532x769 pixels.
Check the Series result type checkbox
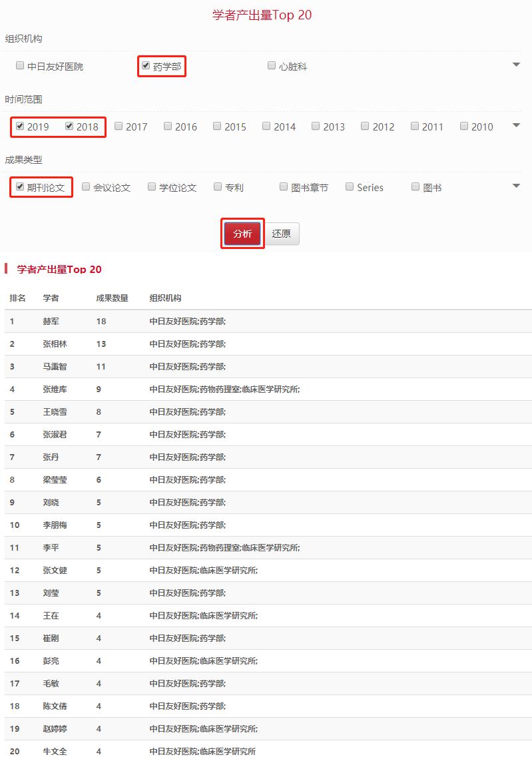[350, 187]
